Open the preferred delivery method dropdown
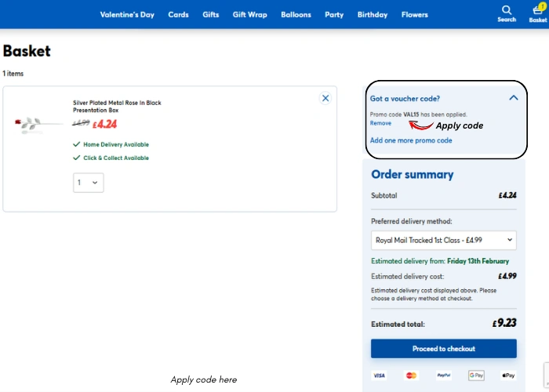The height and width of the screenshot is (392, 549). [x=443, y=240]
